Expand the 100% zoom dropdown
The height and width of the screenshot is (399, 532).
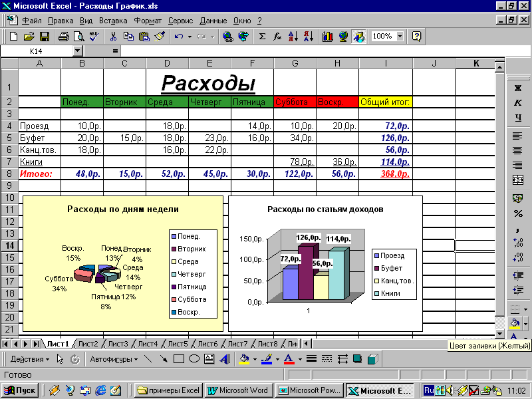(400, 36)
